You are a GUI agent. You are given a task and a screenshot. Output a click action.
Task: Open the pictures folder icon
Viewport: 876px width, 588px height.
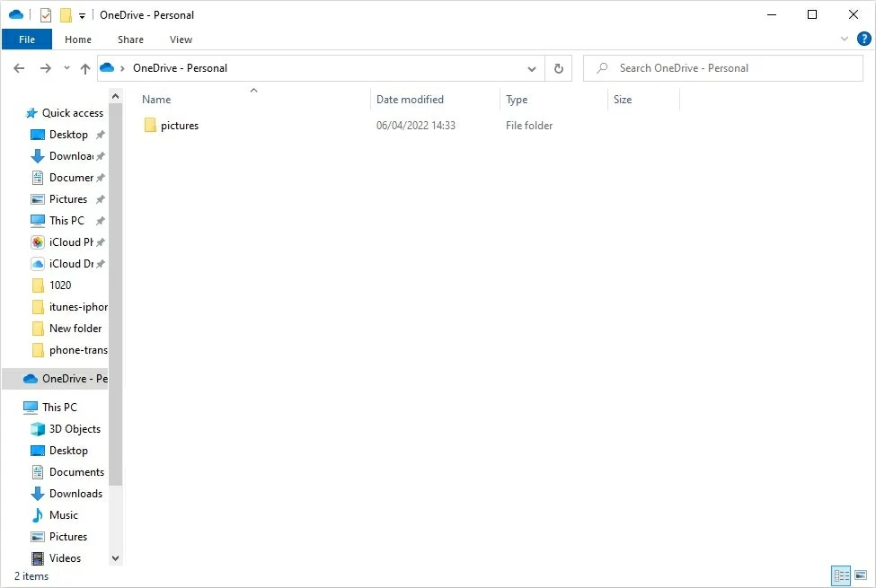coord(150,126)
